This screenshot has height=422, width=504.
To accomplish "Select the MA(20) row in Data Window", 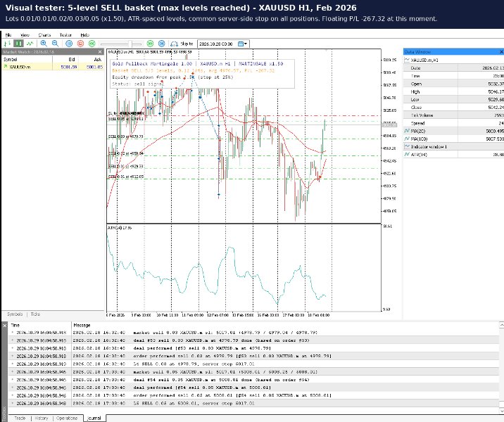I will (453, 131).
